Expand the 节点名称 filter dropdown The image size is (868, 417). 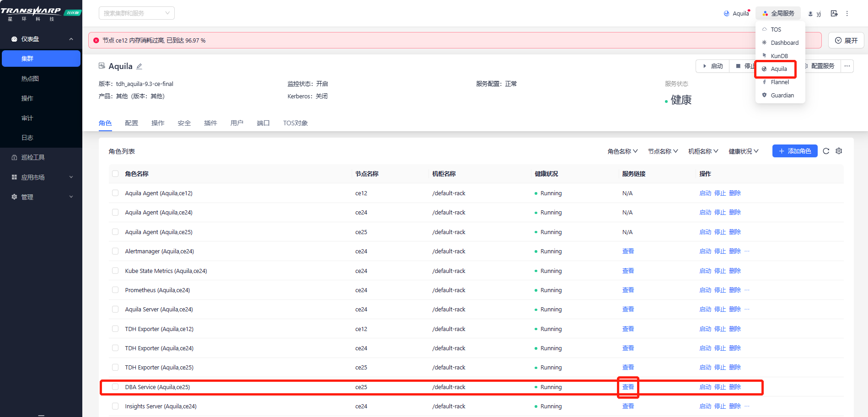[x=663, y=151]
